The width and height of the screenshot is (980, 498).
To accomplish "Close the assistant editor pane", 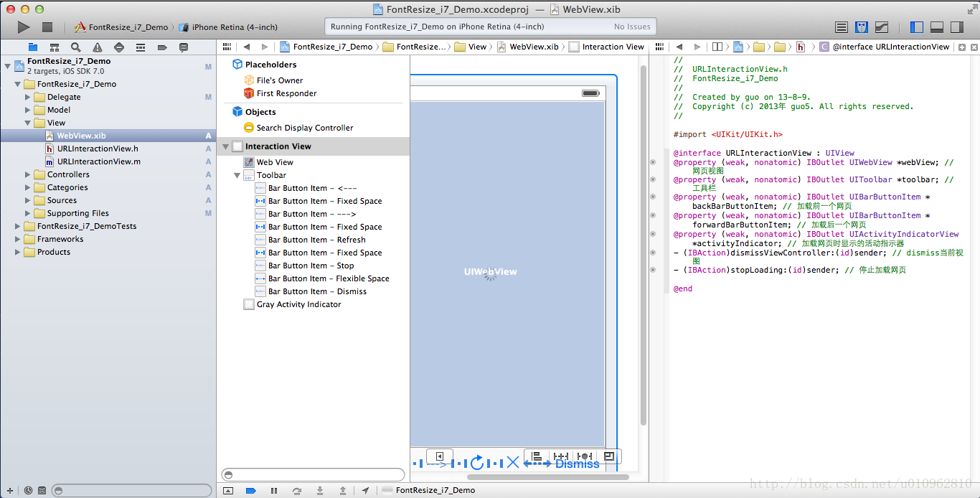I will (974, 47).
